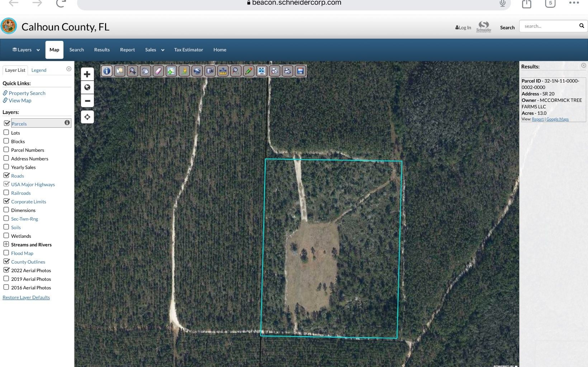
Task: Open the Print tool
Action: tap(287, 71)
